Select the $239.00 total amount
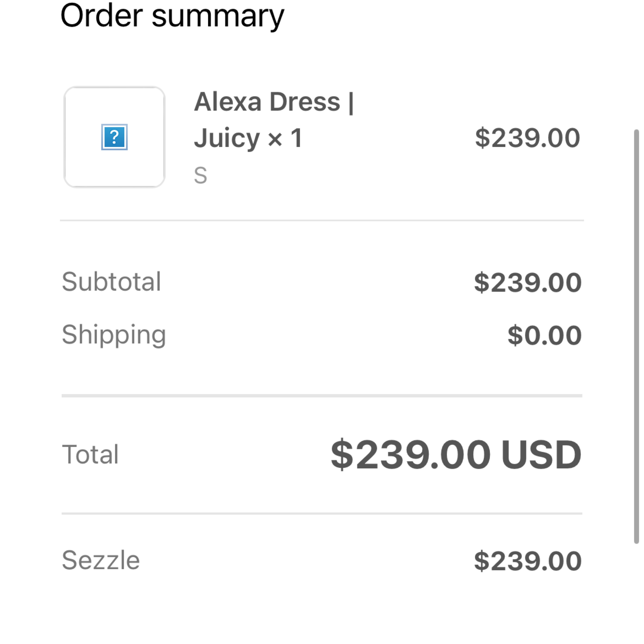Screen dimensions: 644x644 point(410,454)
